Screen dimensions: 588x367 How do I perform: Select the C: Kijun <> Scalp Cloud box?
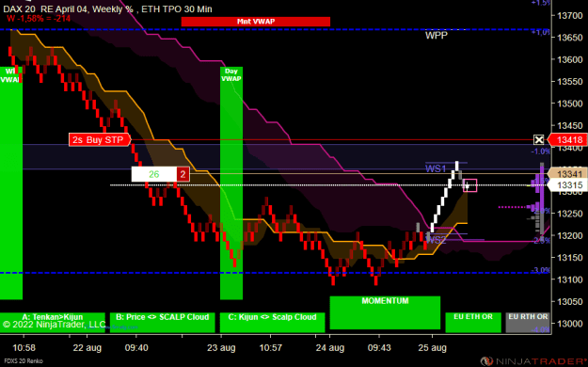272,323
